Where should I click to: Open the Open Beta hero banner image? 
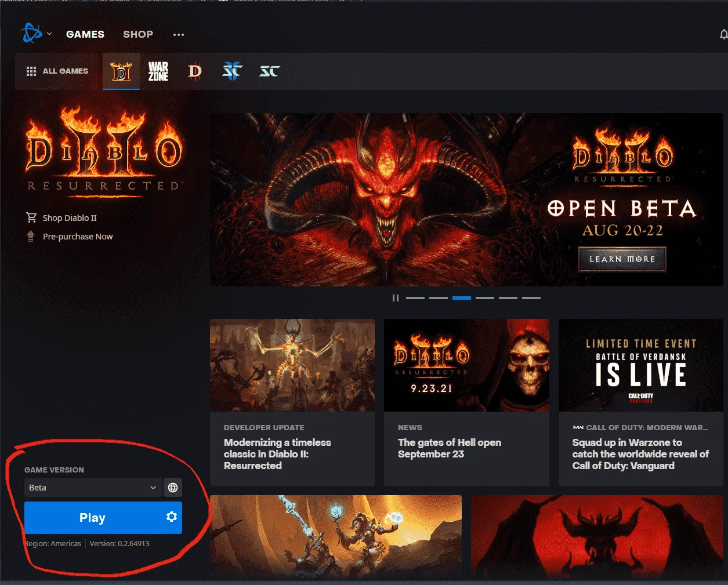(x=466, y=199)
